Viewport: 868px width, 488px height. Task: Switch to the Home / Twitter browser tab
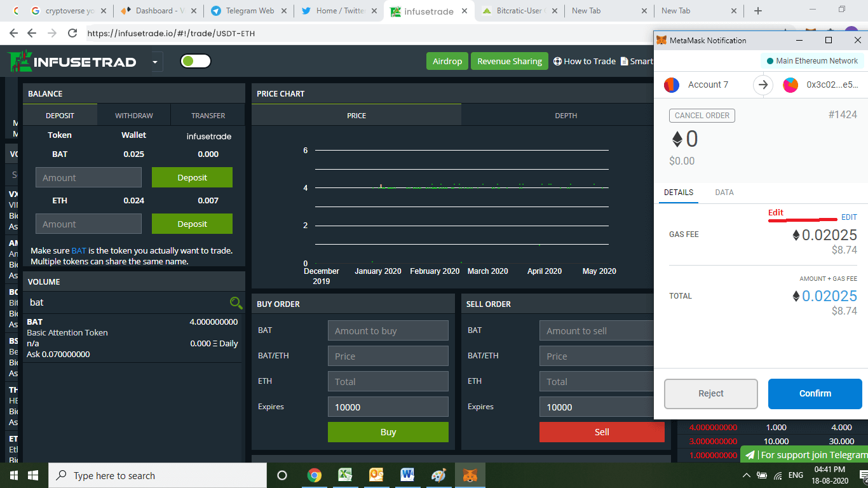coord(337,11)
